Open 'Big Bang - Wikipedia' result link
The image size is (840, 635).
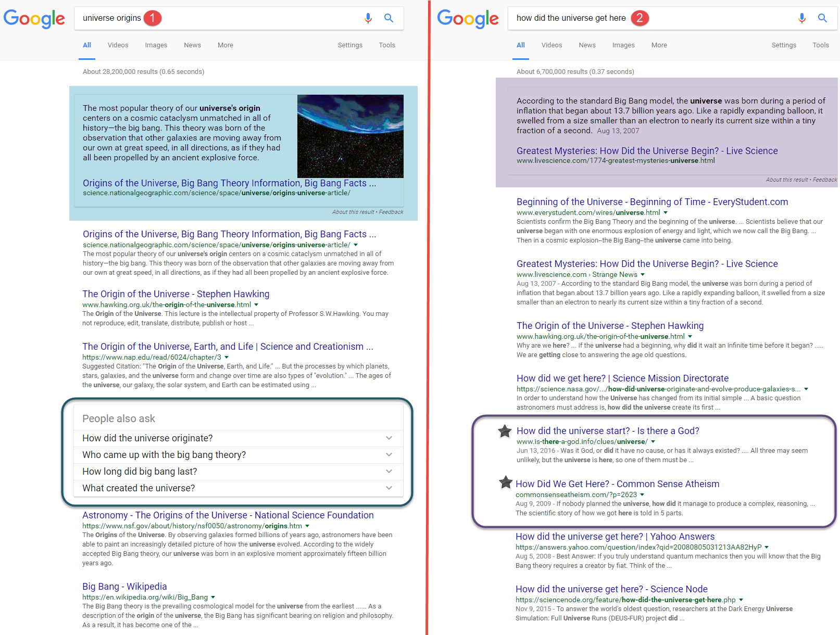click(x=124, y=587)
